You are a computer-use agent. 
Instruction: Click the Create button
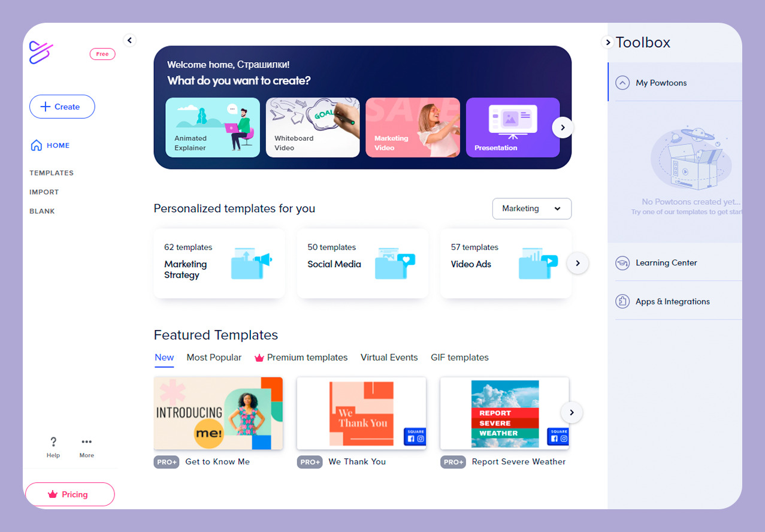pyautogui.click(x=62, y=107)
